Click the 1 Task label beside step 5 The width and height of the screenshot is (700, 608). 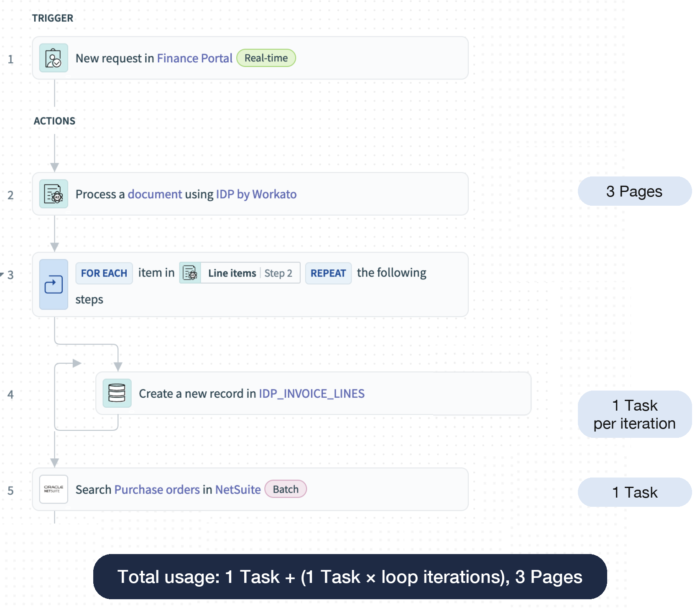[634, 492]
